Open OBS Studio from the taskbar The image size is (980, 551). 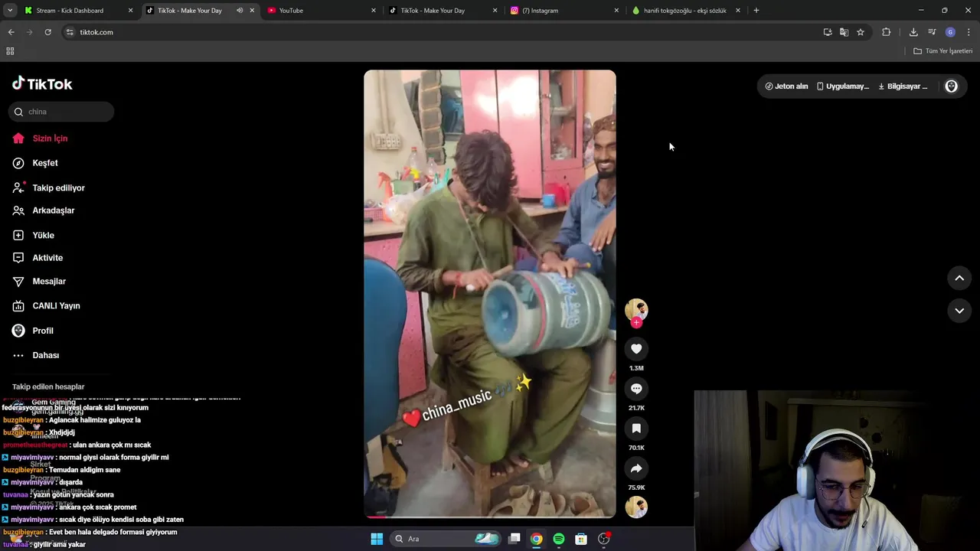coord(604,539)
